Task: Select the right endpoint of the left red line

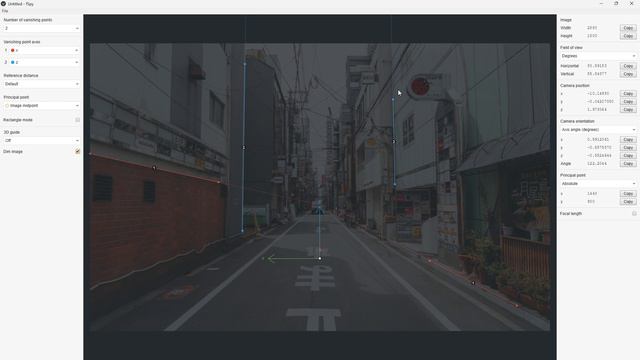Action: click(x=219, y=182)
